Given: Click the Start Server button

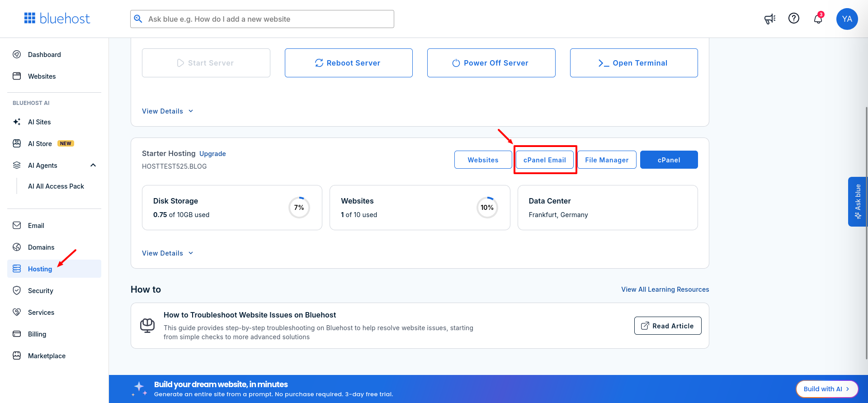Looking at the screenshot, I should coord(206,63).
